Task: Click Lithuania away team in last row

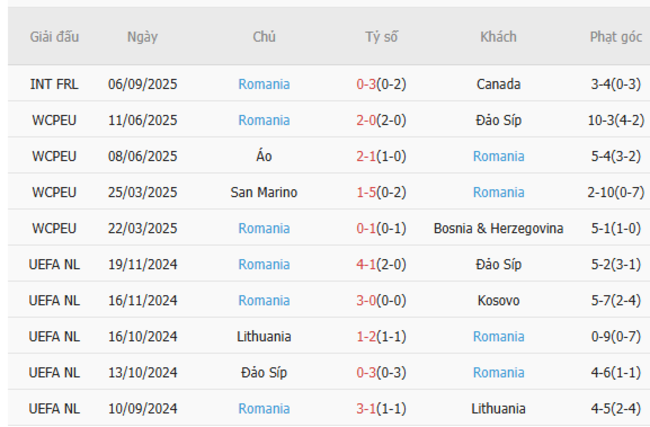Action: [498, 408]
